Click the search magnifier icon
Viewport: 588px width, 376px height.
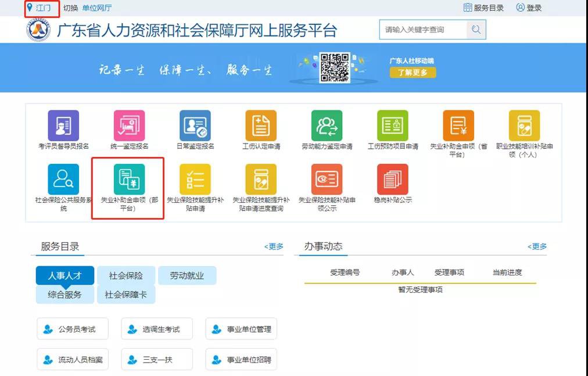pyautogui.click(x=476, y=30)
